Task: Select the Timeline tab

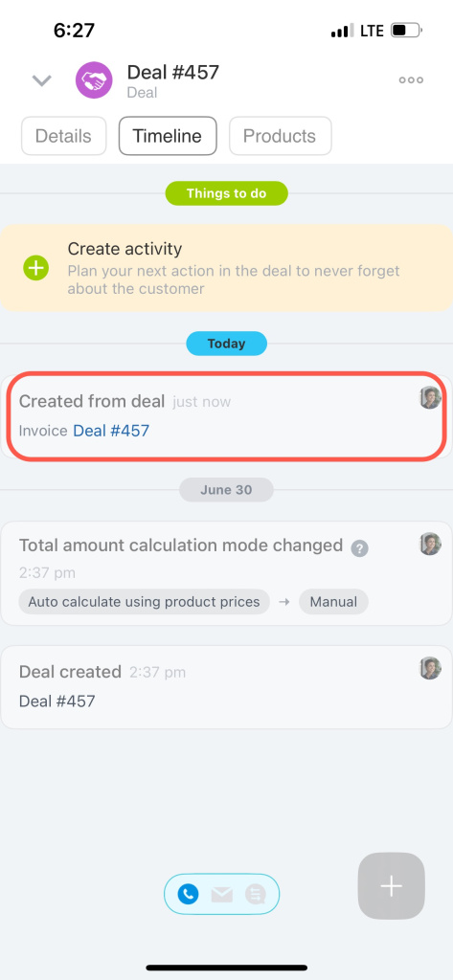Action: coord(168,136)
